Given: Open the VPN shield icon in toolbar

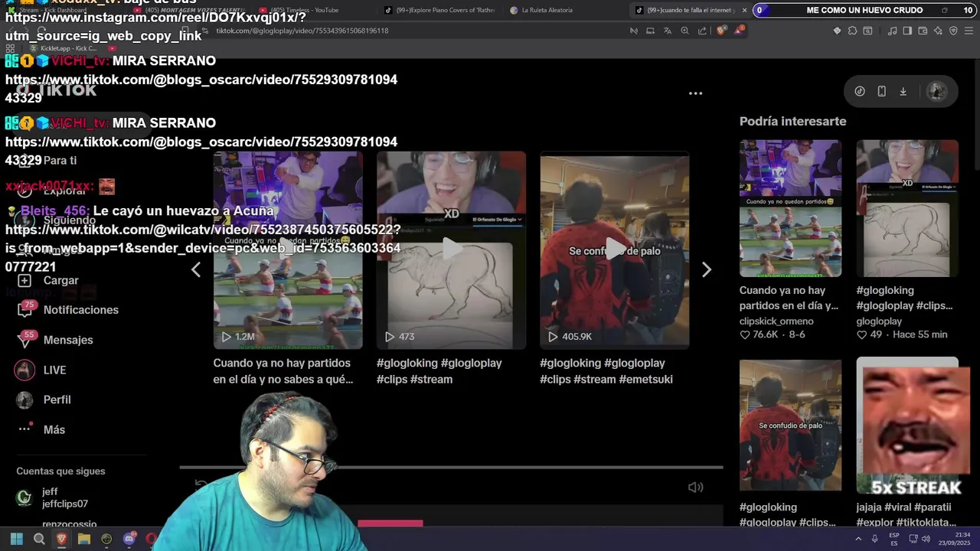Looking at the screenshot, I should [x=953, y=31].
